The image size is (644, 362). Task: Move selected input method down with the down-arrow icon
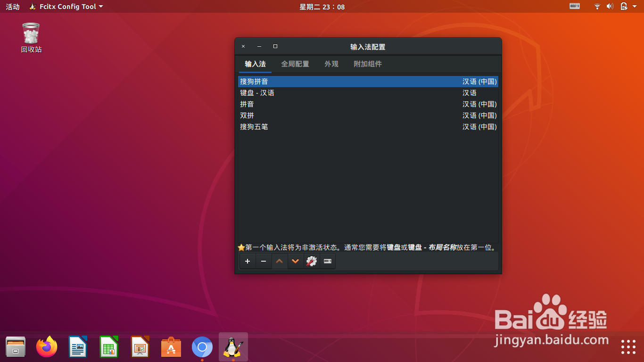click(x=296, y=261)
